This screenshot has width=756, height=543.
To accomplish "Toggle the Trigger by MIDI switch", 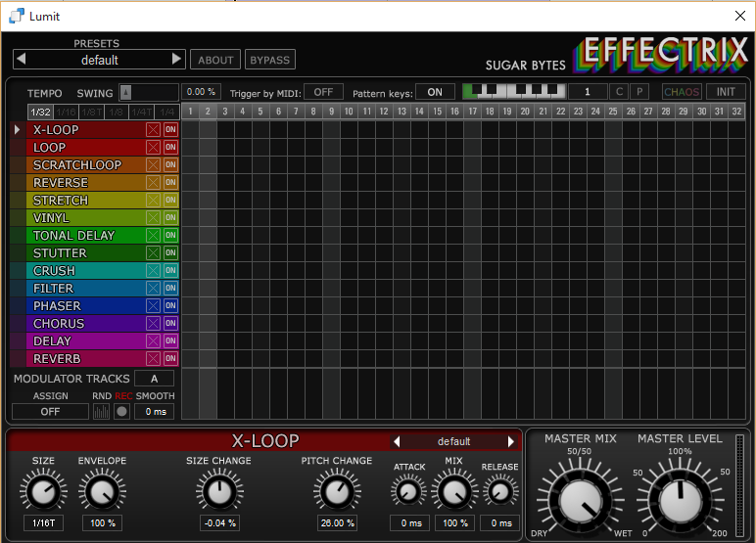I will coord(323,92).
